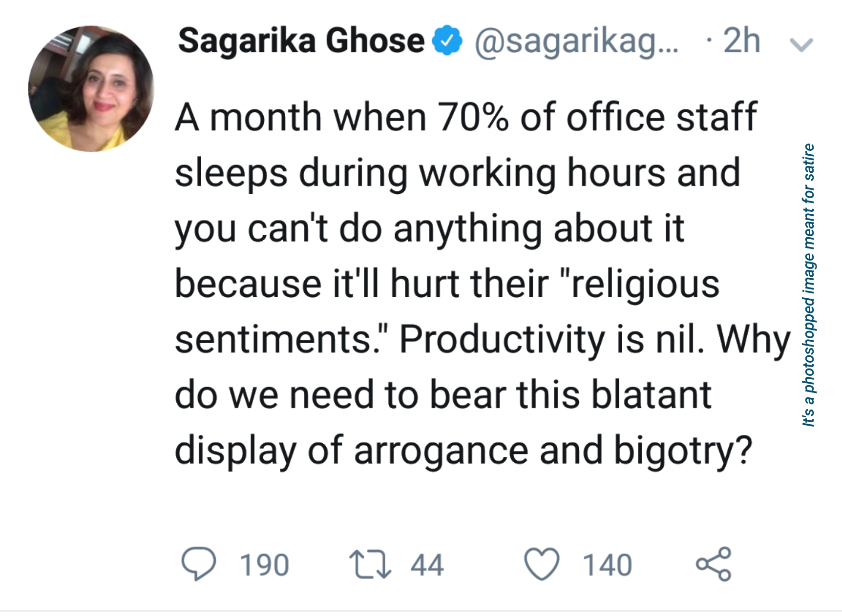The image size is (842, 616).
Task: Click the word "bigotry?" ending the tweet
Action: tap(683, 451)
